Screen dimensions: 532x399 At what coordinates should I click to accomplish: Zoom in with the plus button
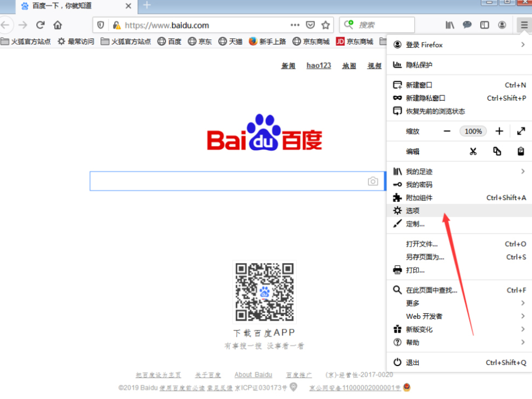499,131
